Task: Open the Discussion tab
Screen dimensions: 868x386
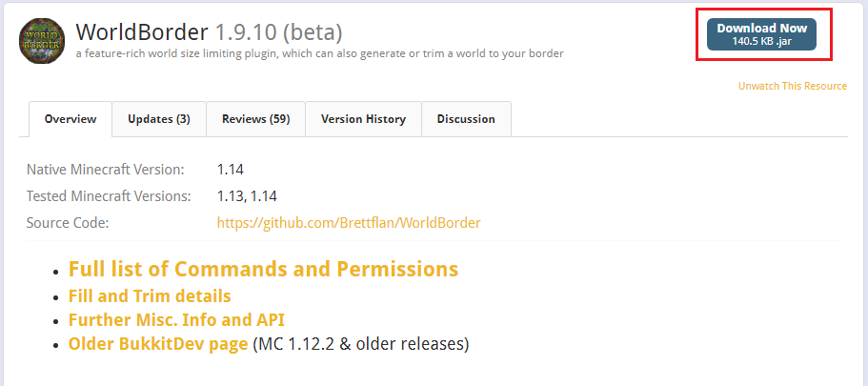Action: point(466,119)
